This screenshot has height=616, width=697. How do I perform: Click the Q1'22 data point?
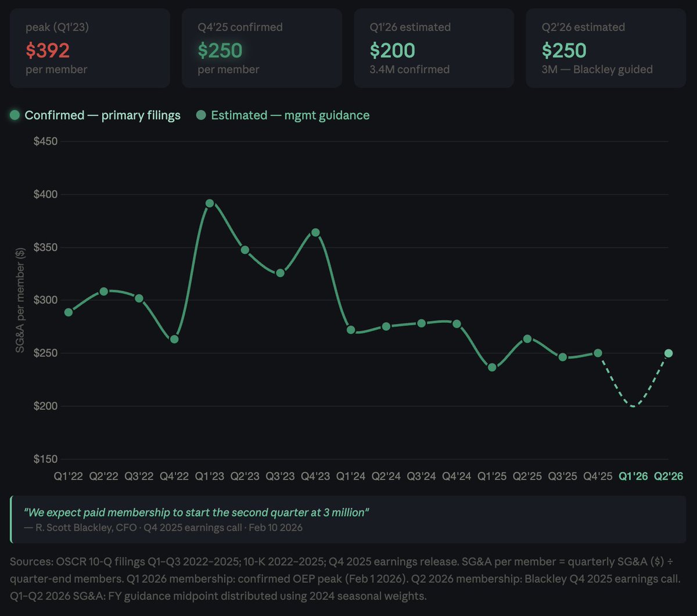[x=69, y=312]
